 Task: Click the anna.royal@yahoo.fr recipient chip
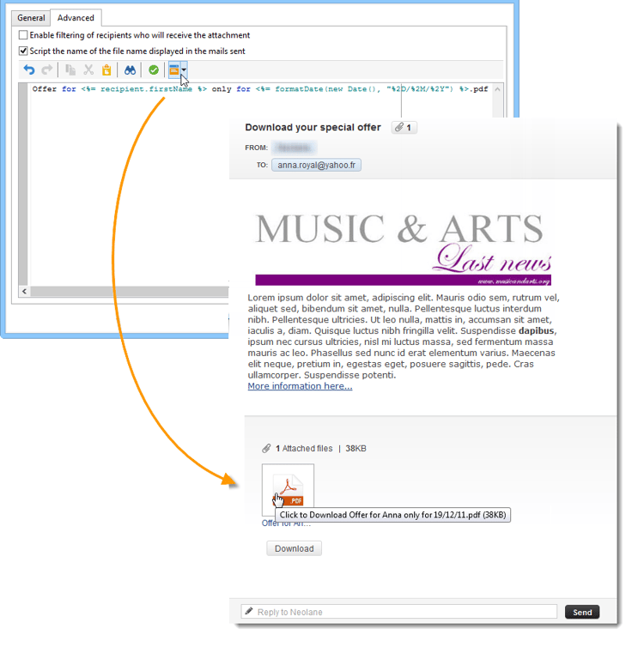point(316,165)
